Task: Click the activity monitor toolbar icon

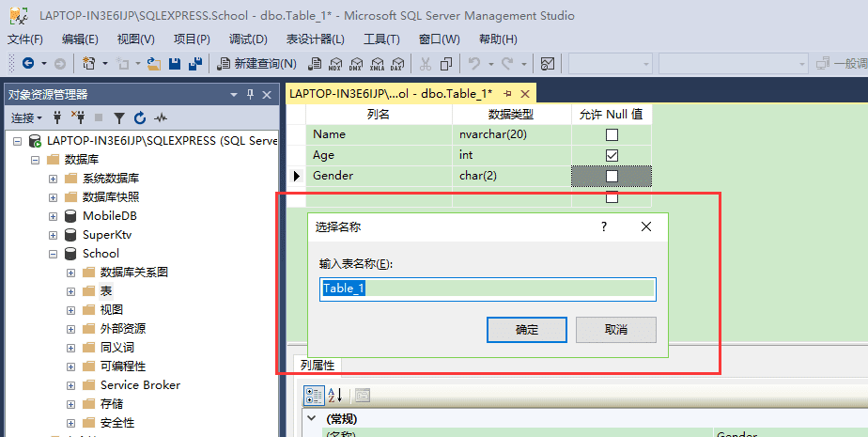Action: pyautogui.click(x=548, y=64)
